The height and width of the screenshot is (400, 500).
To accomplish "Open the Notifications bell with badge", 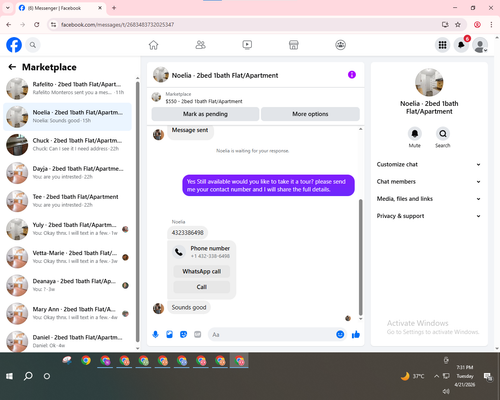I will 461,45.
